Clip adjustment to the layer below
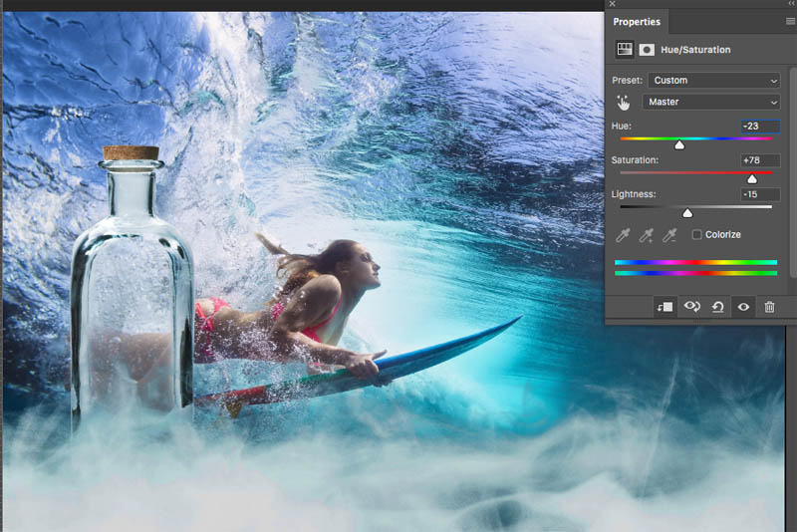This screenshot has height=532, width=797. [664, 307]
